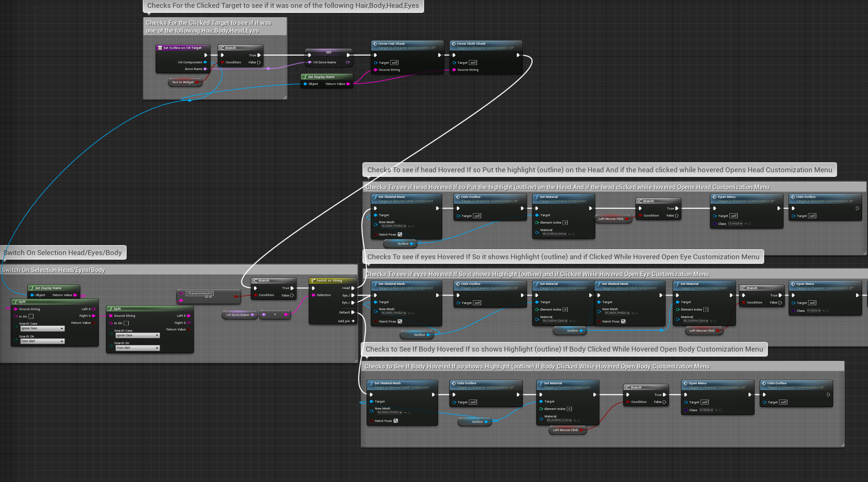Image resolution: width=868 pixels, height=482 pixels.
Task: Toggle Reinit Pose in head section
Action: click(x=400, y=234)
